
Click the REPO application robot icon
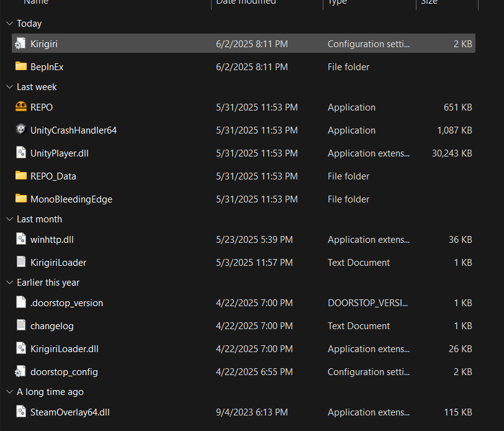coord(20,107)
